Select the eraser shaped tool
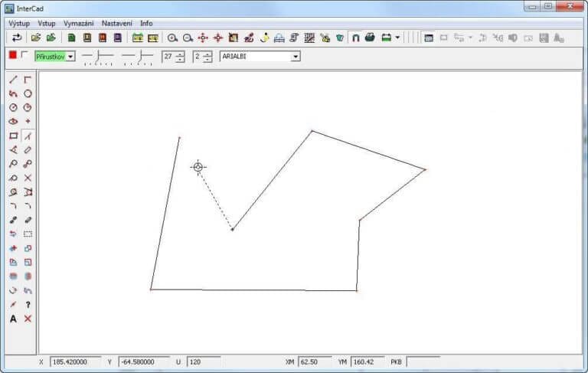 click(x=28, y=149)
